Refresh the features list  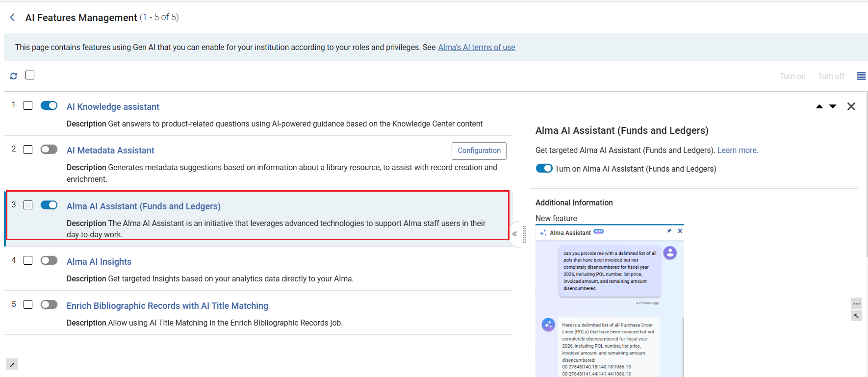[x=13, y=76]
